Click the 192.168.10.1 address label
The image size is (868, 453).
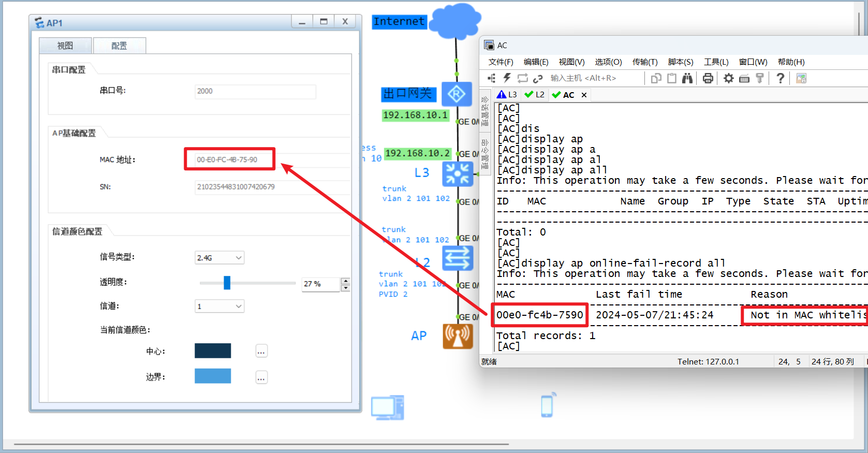(x=415, y=115)
